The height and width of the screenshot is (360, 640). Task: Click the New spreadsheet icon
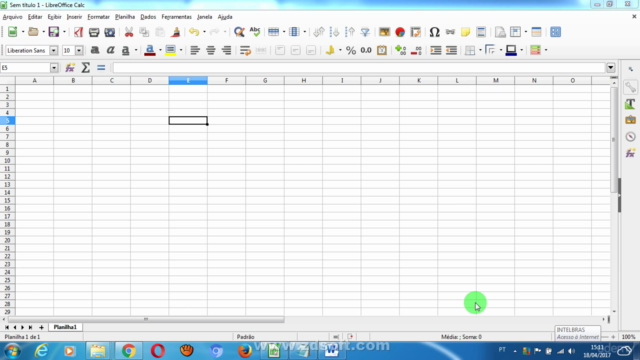tap(13, 32)
